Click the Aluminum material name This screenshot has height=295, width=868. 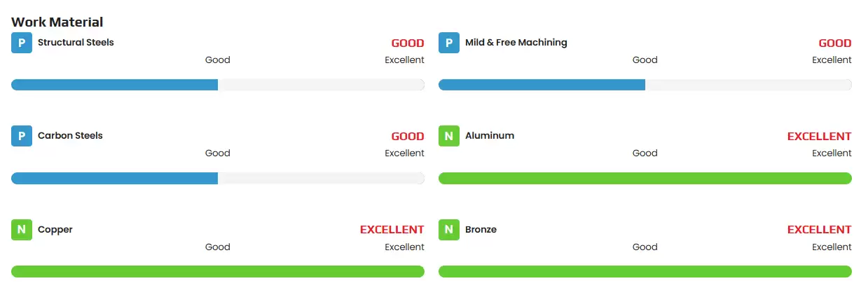(490, 136)
